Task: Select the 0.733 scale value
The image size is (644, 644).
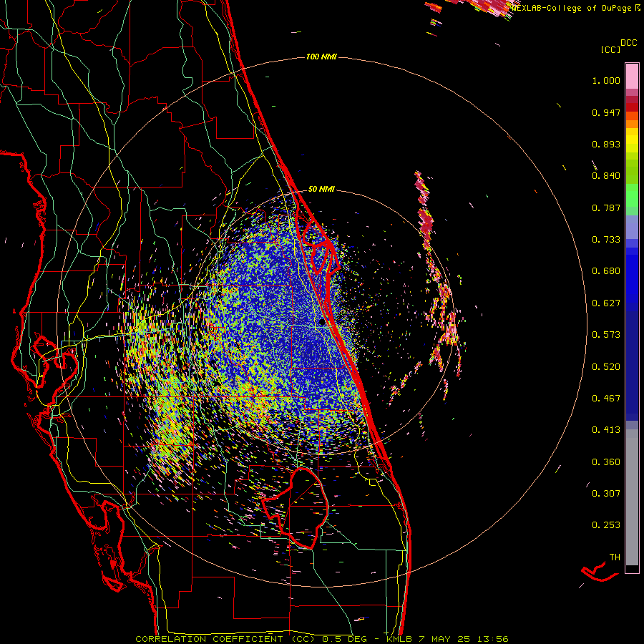Action: coord(606,240)
